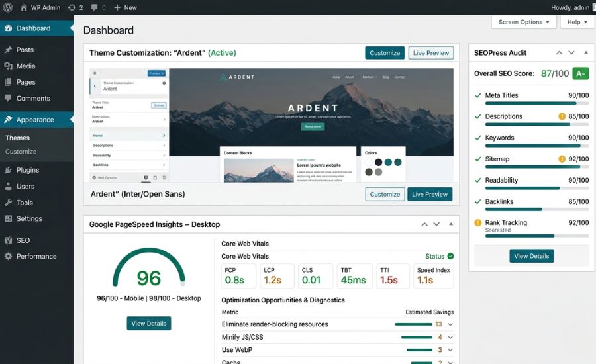This screenshot has height=364, width=596.
Task: Click the Hide Controls icon in customizer
Action: point(94,177)
